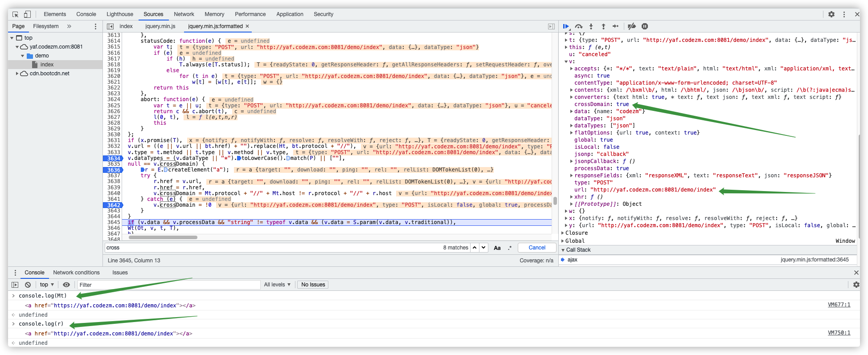Click the inspect element picker icon

pos(16,14)
